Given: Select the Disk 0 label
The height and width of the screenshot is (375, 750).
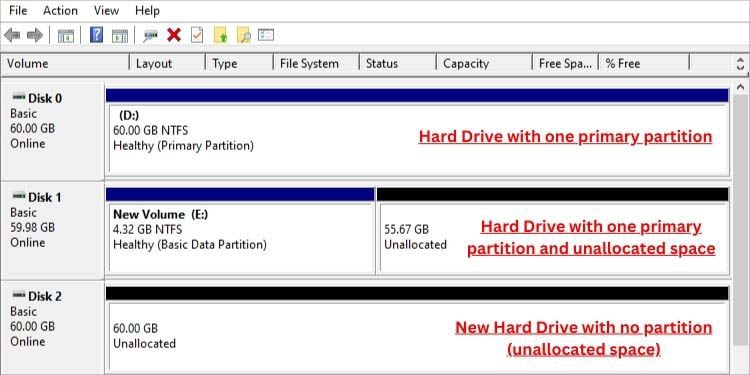Looking at the screenshot, I should [45, 99].
